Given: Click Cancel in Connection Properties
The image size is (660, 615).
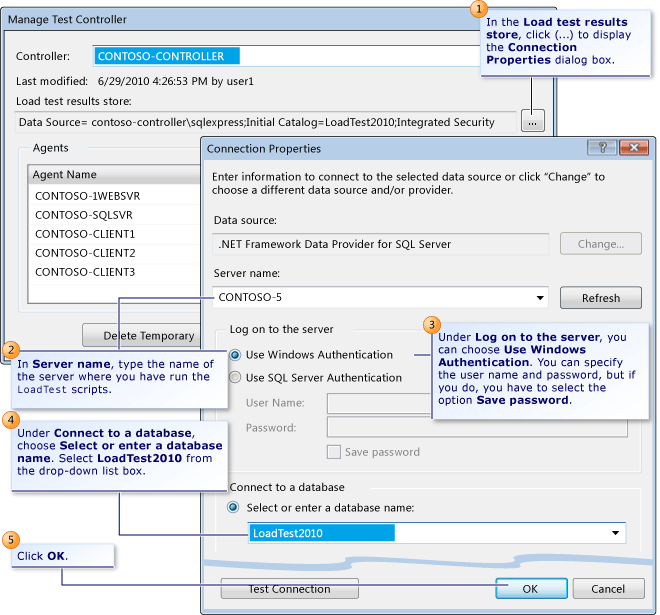Looking at the screenshot, I should click(608, 588).
